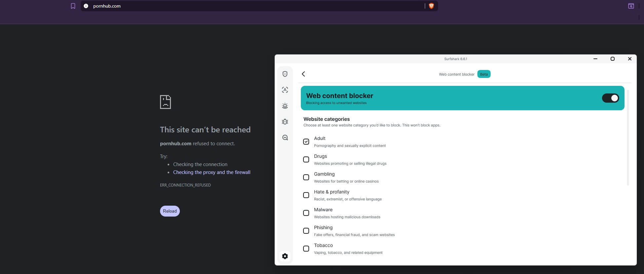Open the Alternative ID sidebar icon
Image resolution: width=644 pixels, height=274 pixels.
coord(285,90)
